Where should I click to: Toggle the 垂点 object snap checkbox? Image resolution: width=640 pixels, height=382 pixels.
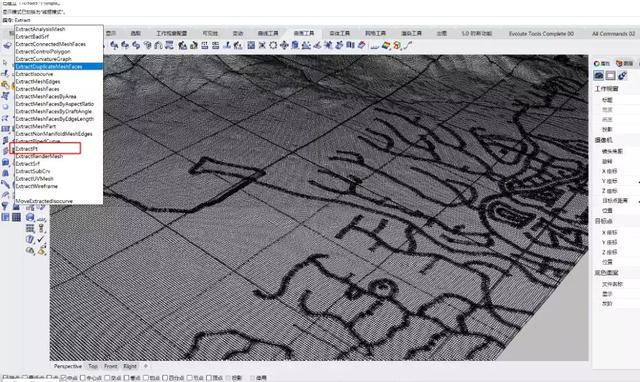point(127,378)
